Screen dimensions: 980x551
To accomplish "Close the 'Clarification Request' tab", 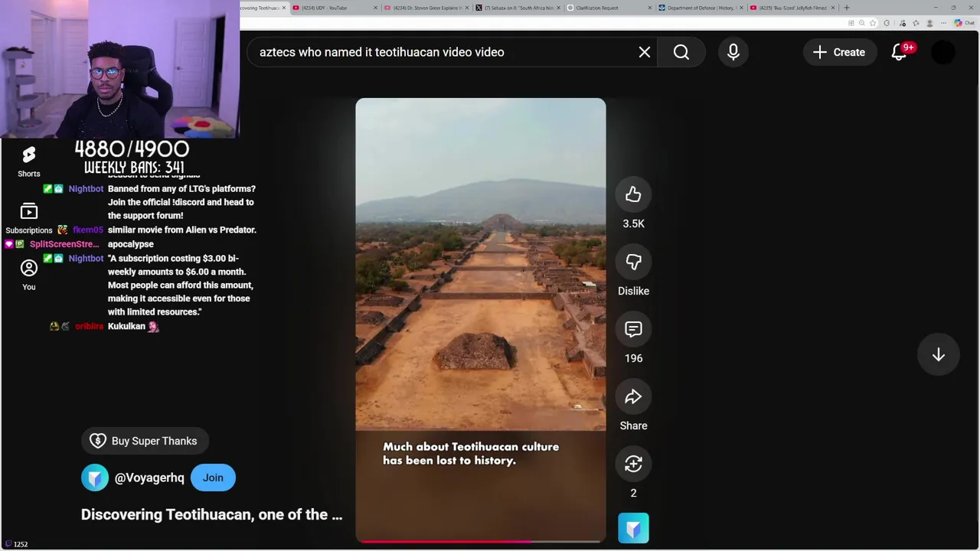I will (650, 8).
